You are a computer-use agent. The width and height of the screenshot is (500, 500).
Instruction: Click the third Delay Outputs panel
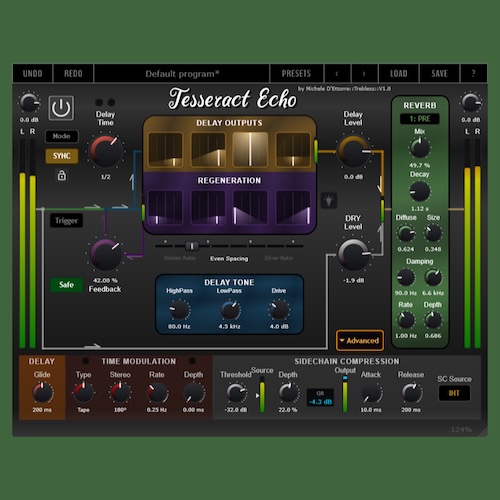click(250, 149)
